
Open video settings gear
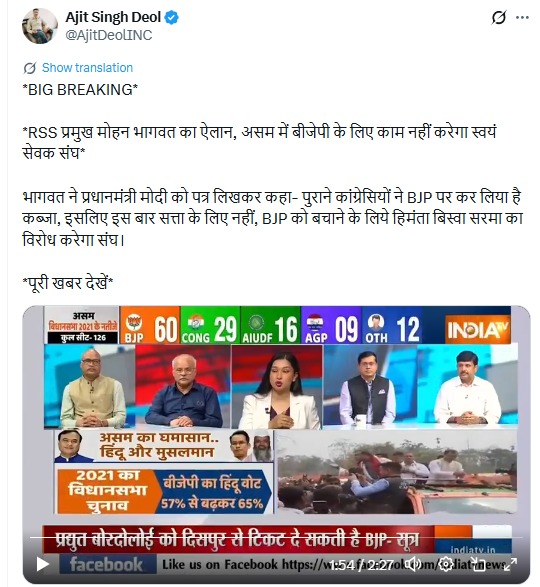446,564
